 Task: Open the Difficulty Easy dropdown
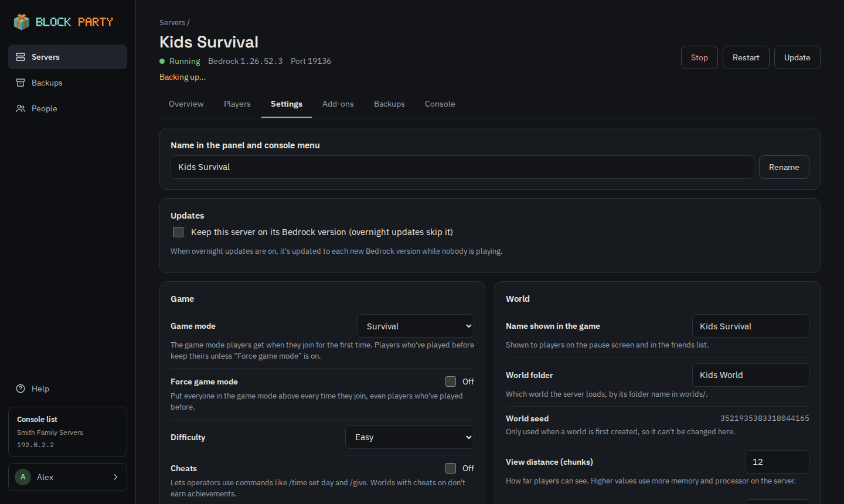(410, 437)
